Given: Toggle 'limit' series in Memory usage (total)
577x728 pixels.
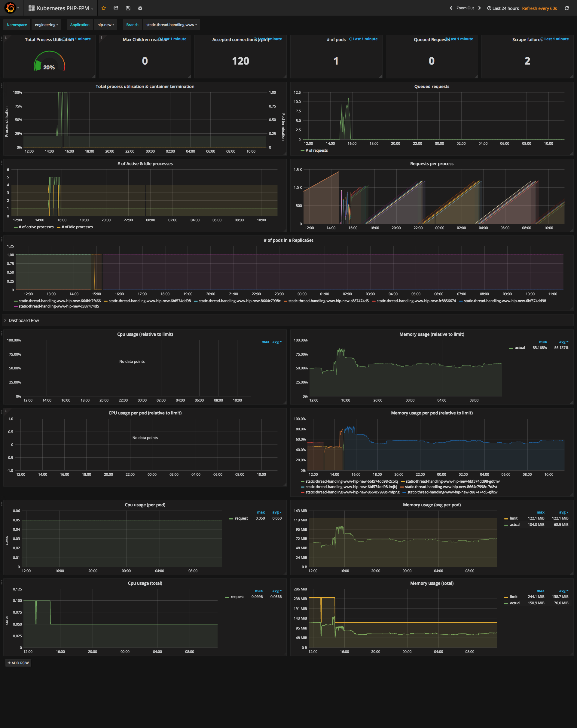Looking at the screenshot, I should pyautogui.click(x=514, y=597).
